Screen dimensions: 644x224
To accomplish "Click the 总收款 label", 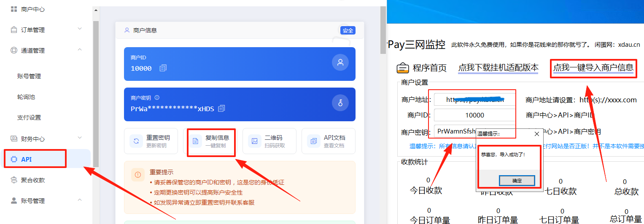I will coord(626,192).
